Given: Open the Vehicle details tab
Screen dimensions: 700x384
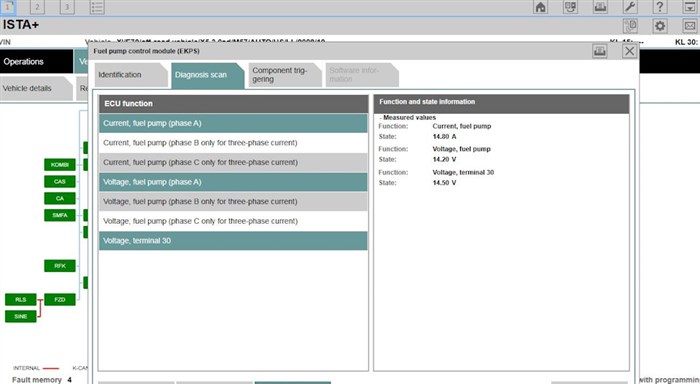Looking at the screenshot, I should (x=36, y=88).
